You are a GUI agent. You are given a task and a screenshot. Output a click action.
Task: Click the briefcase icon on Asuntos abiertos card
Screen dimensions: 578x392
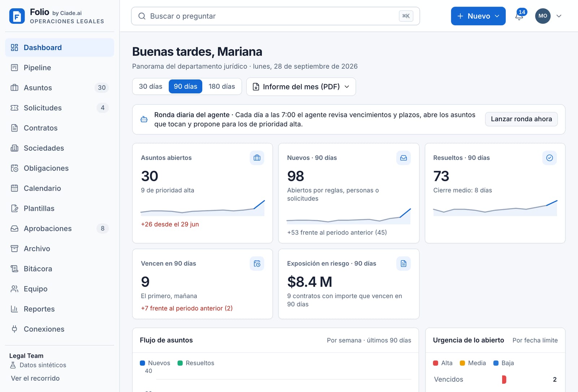click(x=257, y=158)
